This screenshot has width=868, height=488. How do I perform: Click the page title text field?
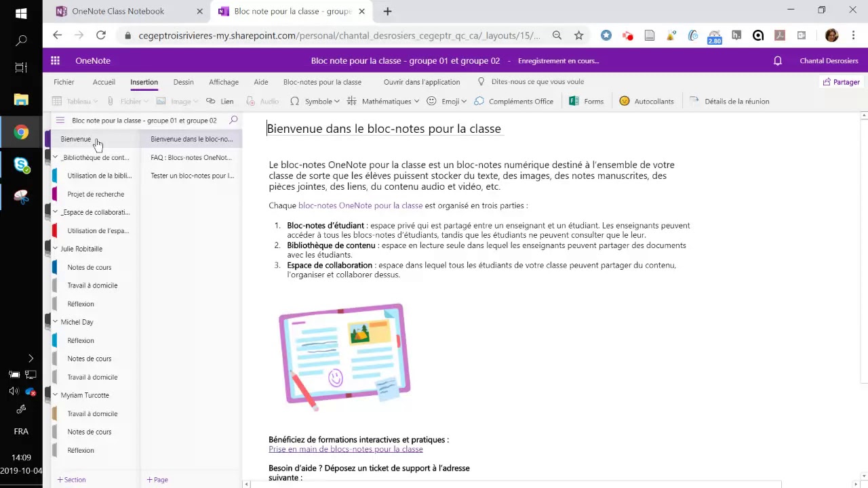384,129
